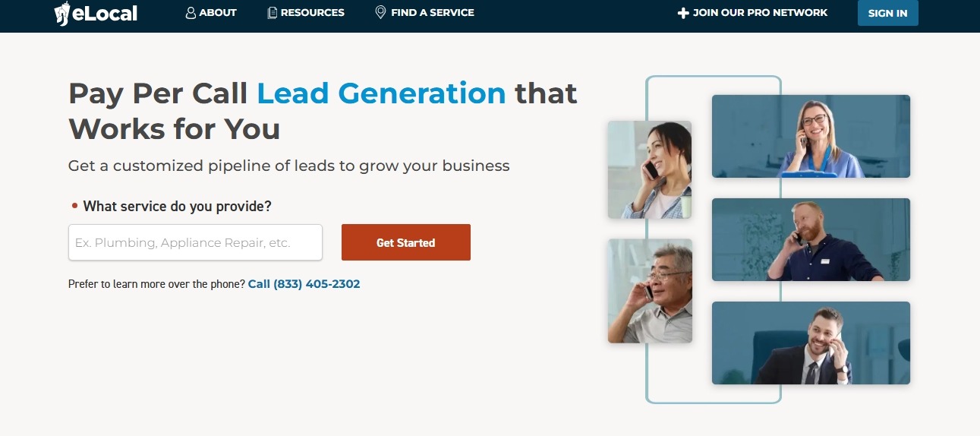Select photo of man in suit
The height and width of the screenshot is (436, 980).
811,343
